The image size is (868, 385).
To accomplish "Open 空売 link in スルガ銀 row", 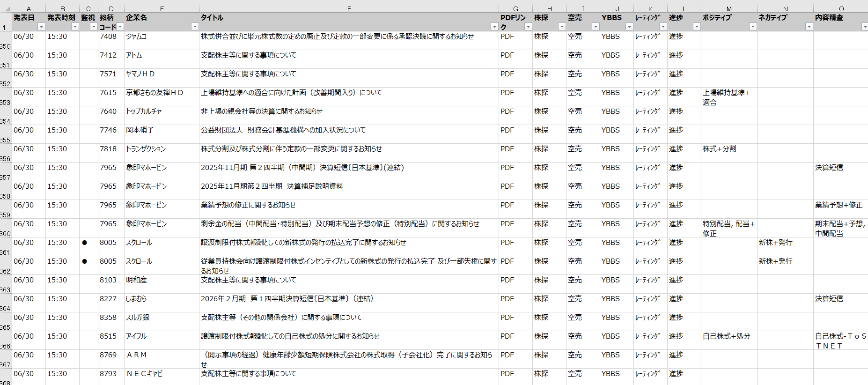I will click(575, 318).
